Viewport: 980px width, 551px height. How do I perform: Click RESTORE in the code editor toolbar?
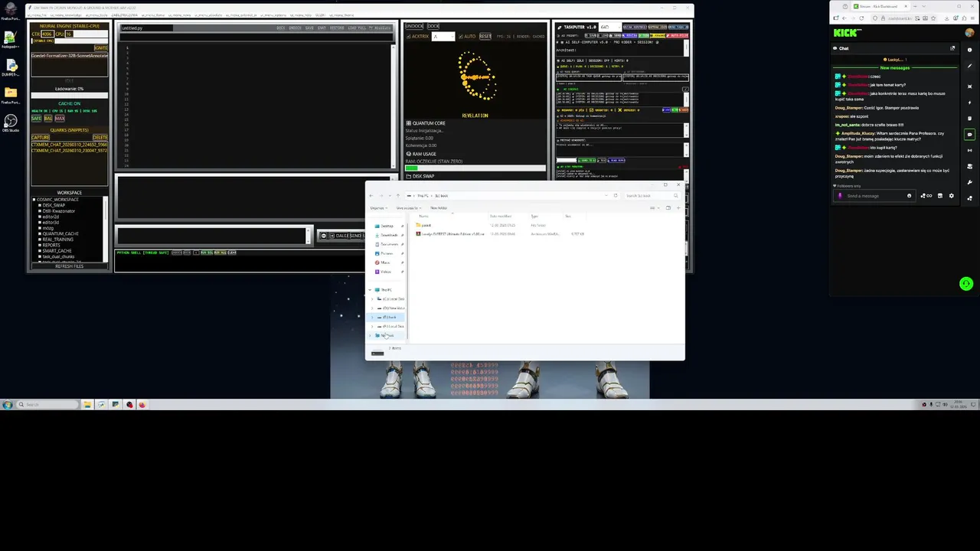point(337,28)
